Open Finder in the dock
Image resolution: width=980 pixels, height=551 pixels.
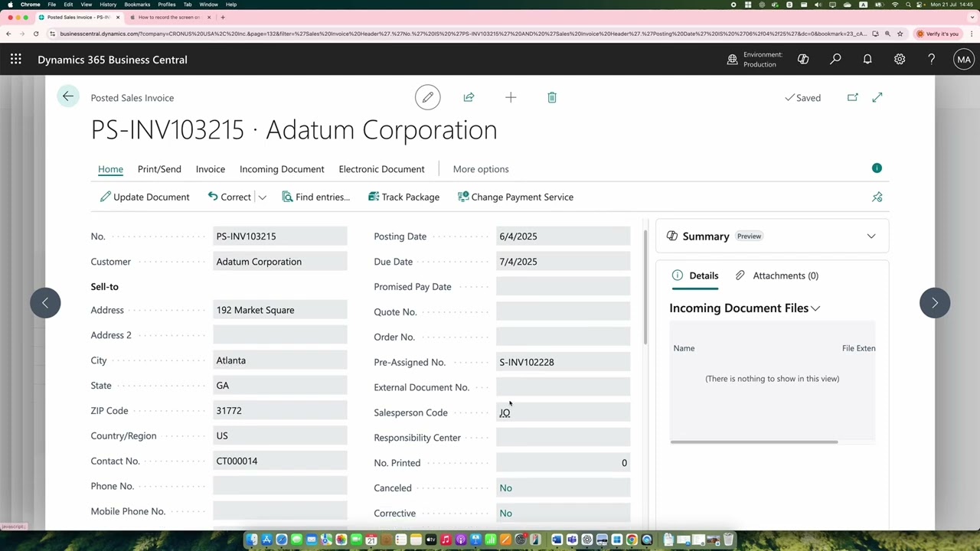[252, 540]
